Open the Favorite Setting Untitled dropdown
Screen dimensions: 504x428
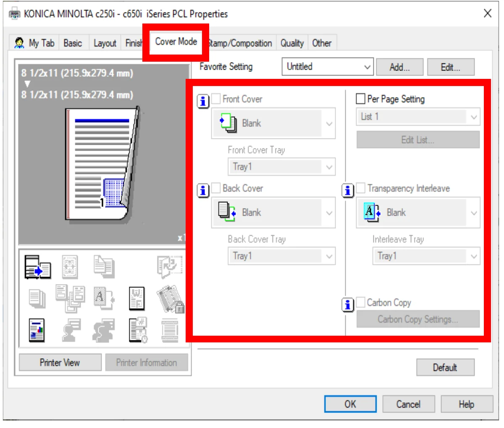pyautogui.click(x=328, y=67)
